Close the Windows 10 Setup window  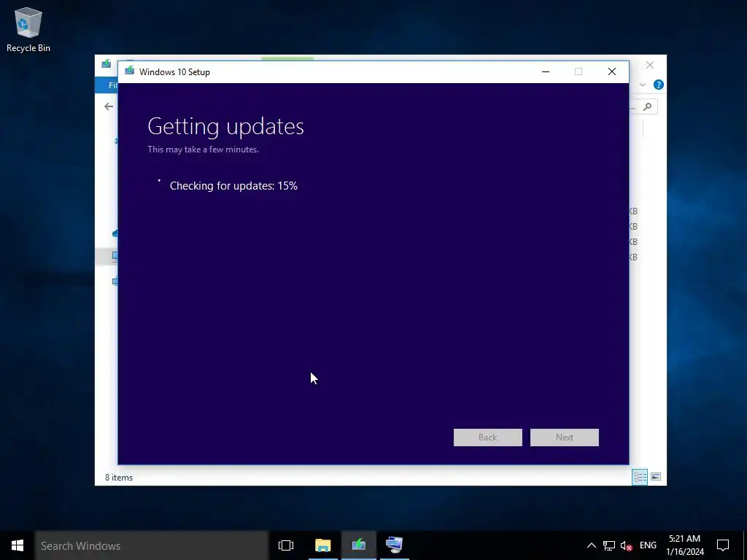[612, 71]
